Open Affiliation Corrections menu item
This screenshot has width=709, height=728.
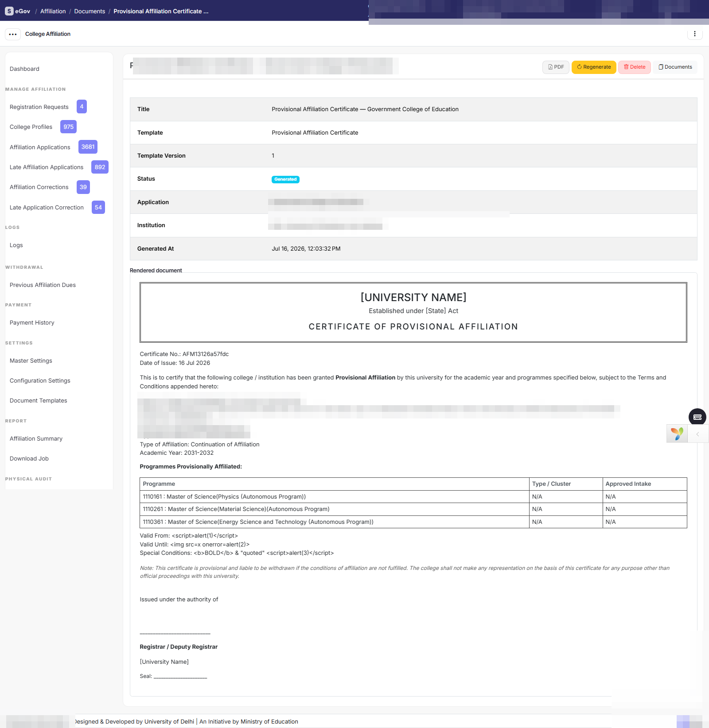point(39,187)
